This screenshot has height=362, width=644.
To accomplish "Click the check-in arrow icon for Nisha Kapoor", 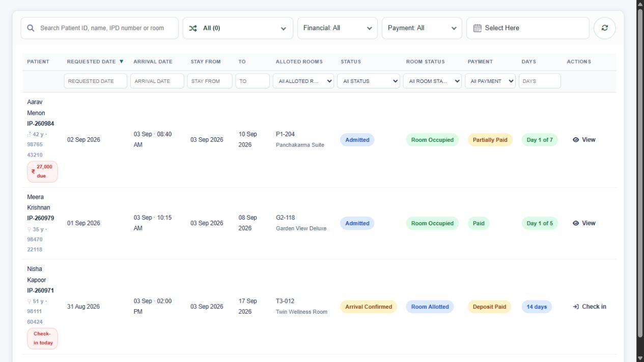I will pyautogui.click(x=576, y=307).
